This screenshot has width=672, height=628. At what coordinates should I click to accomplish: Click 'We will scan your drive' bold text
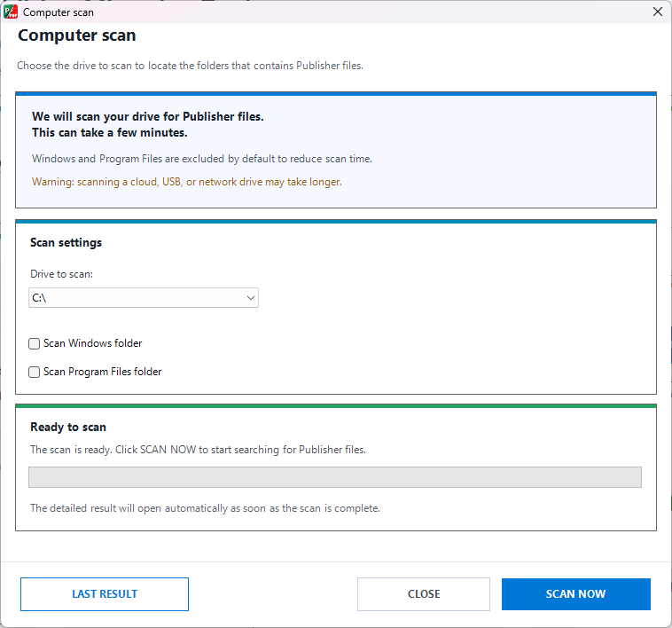[147, 124]
